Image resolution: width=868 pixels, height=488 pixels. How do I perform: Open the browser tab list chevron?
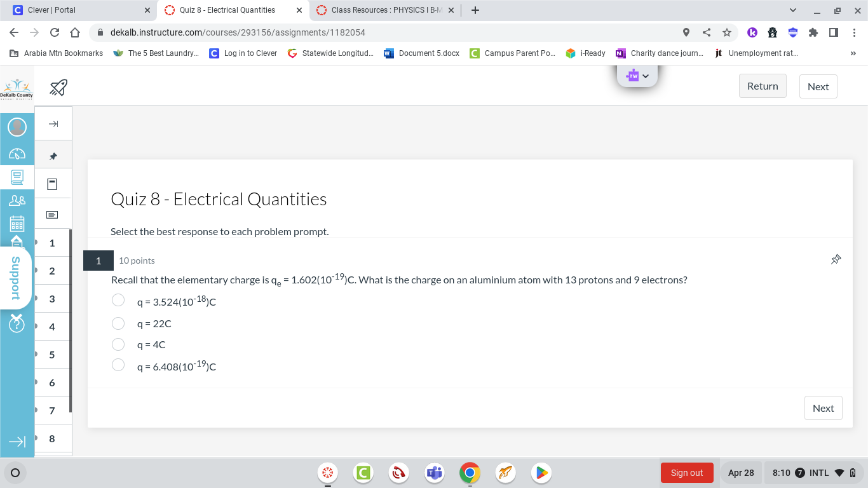[x=792, y=10]
